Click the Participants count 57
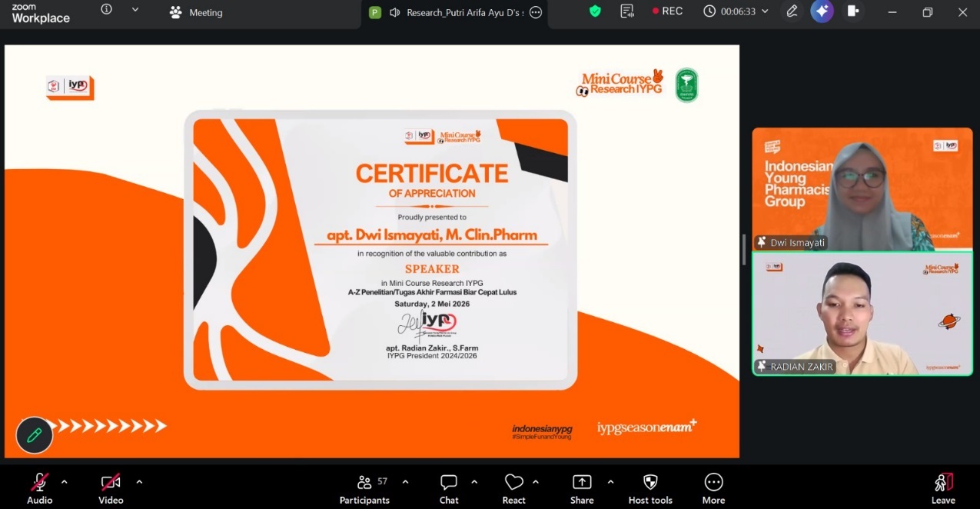Viewport: 980px width, 509px height. click(383, 481)
